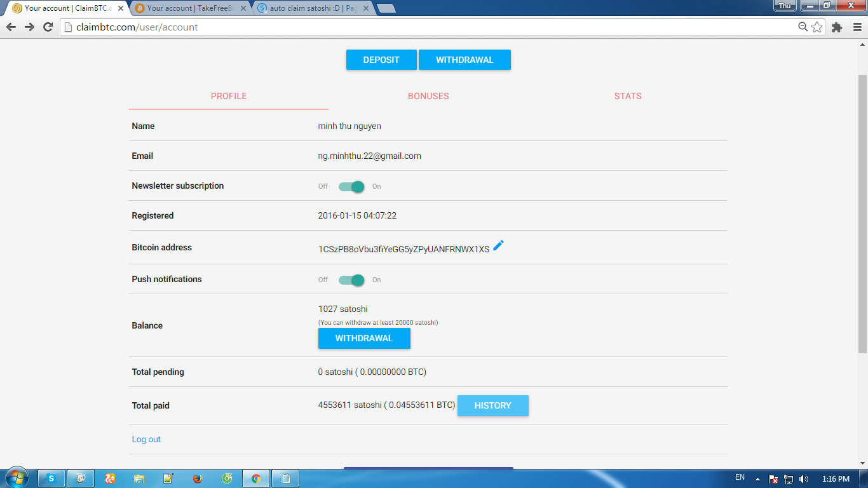This screenshot has height=488, width=868.
Task: Click the DEPOSIT button
Action: 381,60
